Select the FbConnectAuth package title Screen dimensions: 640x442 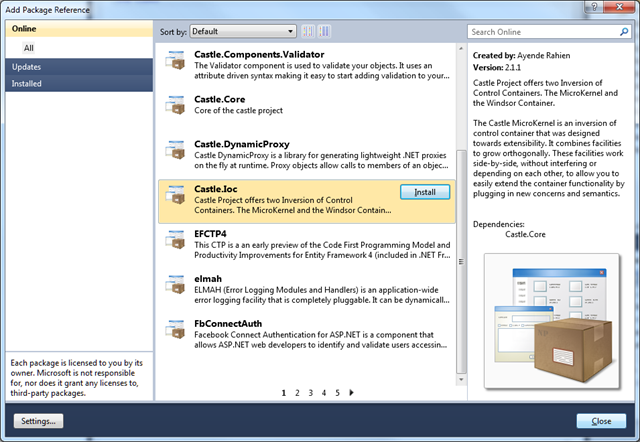[x=228, y=324]
